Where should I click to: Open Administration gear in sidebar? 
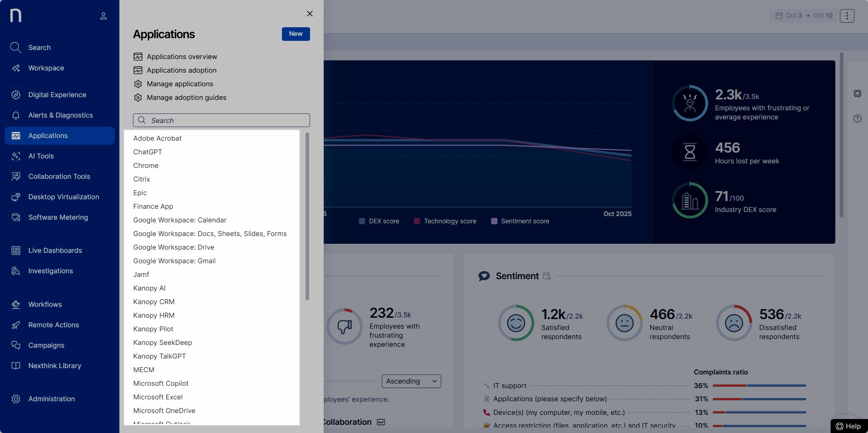pos(16,399)
